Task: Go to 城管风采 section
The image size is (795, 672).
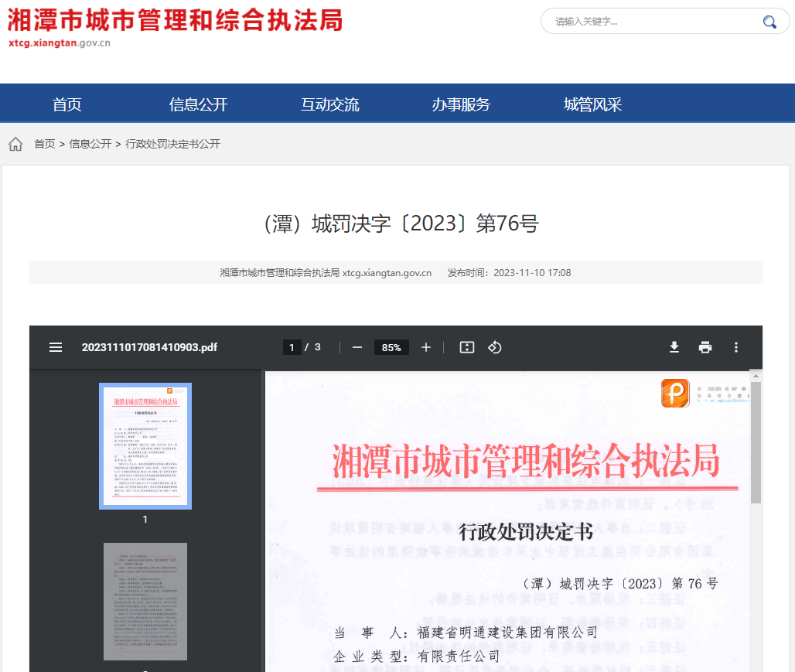Action: tap(592, 104)
